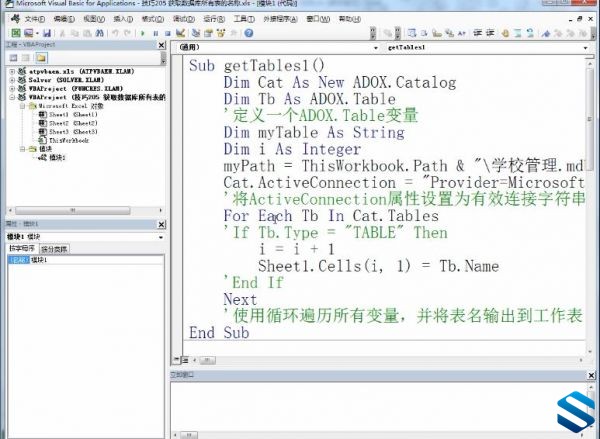The width and height of the screenshot is (600, 439).
Task: Click View Object icon in project panel
Action: point(26,58)
